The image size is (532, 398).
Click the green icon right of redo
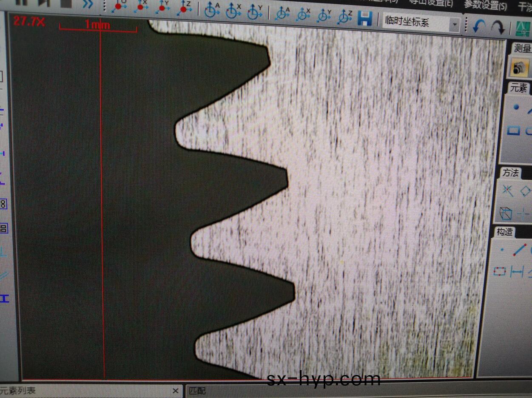click(523, 29)
